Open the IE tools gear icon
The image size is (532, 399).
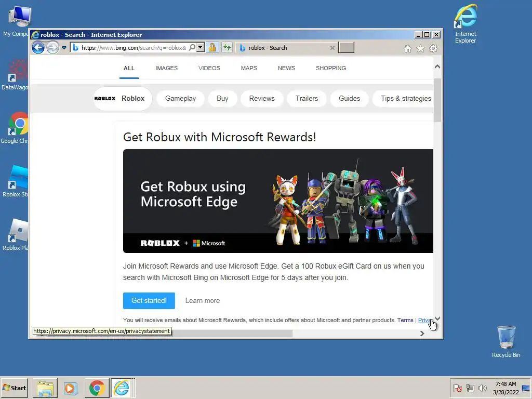pos(433,48)
